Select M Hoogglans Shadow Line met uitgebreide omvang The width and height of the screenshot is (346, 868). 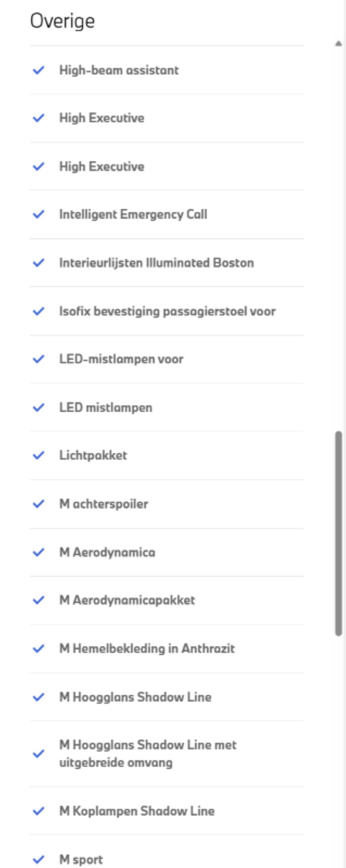(148, 753)
